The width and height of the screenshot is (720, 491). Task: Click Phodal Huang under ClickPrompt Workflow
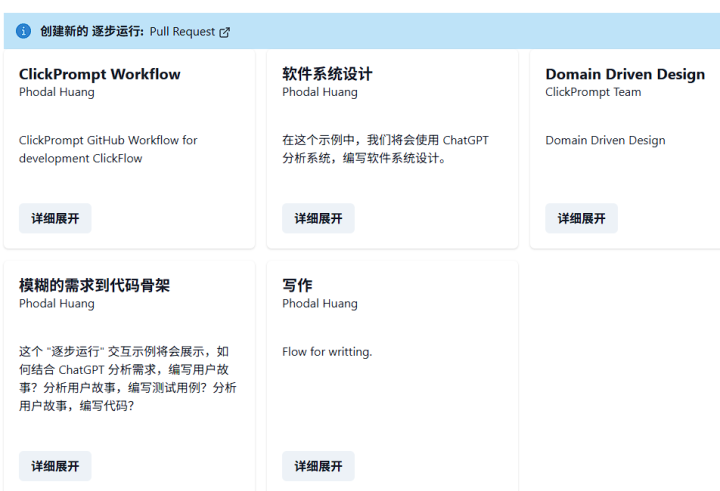[x=57, y=92]
